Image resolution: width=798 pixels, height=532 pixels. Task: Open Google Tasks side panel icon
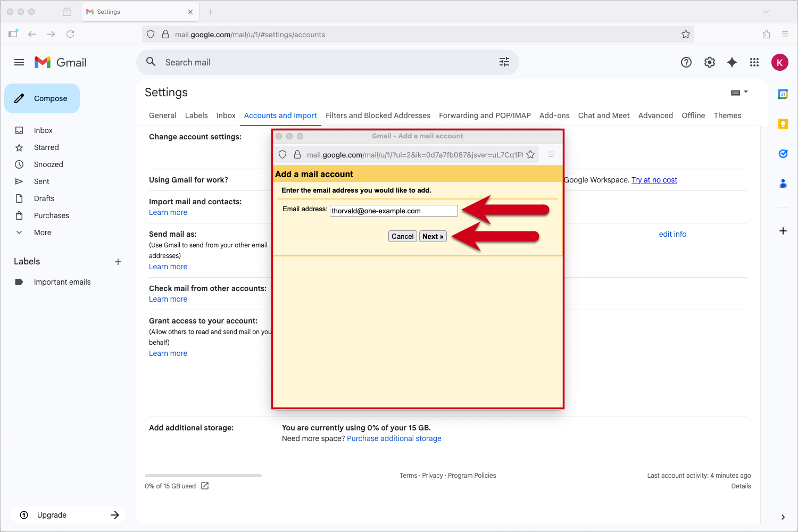coord(783,154)
